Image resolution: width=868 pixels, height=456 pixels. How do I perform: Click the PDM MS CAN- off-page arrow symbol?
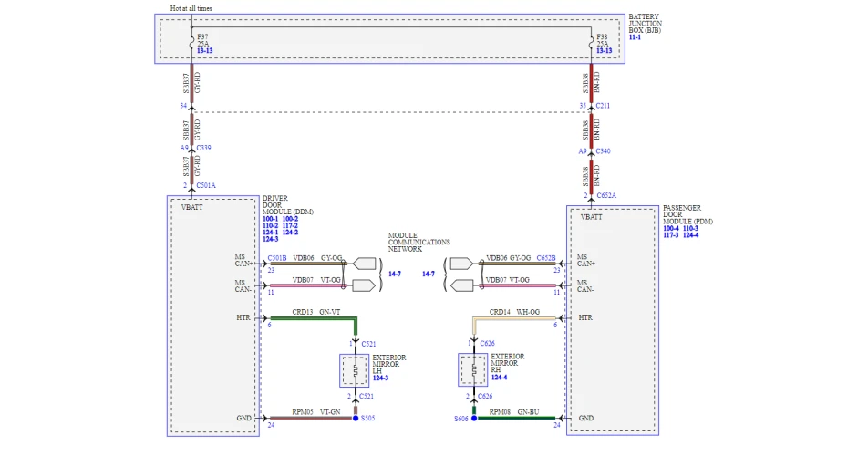click(x=461, y=286)
